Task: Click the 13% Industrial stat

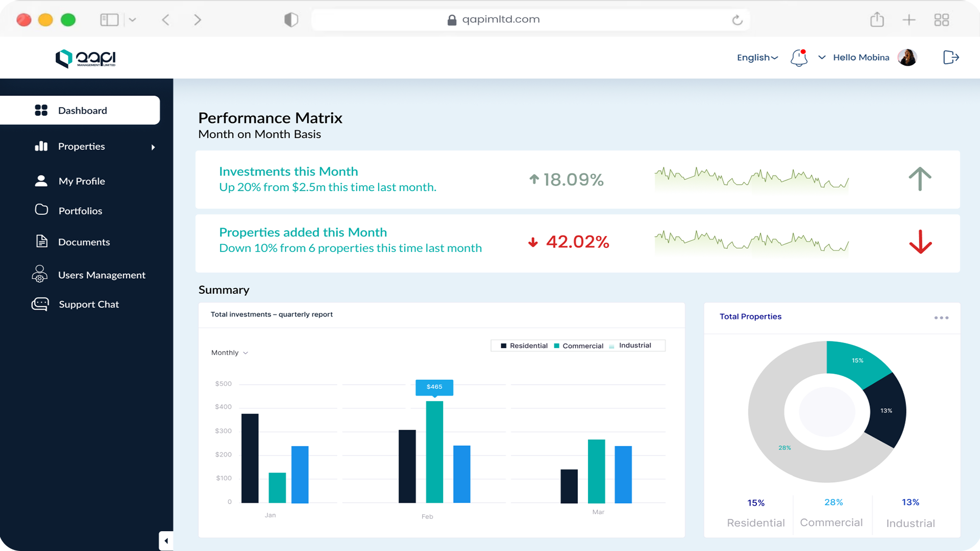Action: click(x=911, y=513)
